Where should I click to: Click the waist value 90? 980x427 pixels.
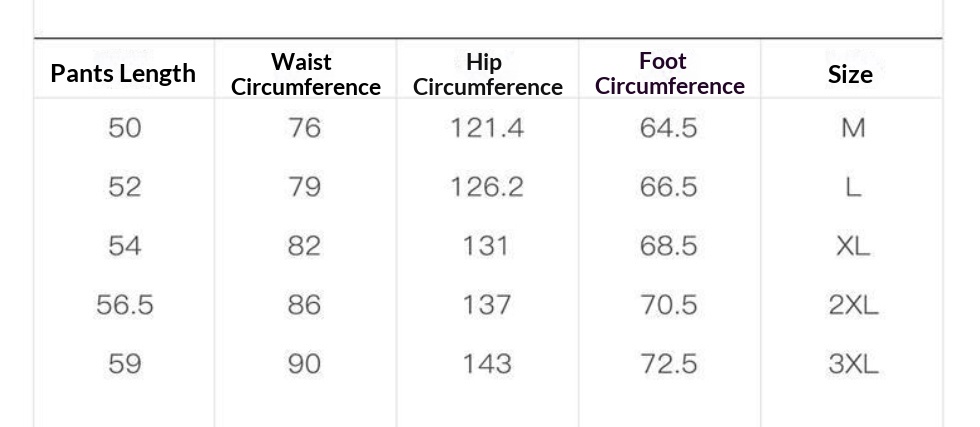tap(304, 364)
